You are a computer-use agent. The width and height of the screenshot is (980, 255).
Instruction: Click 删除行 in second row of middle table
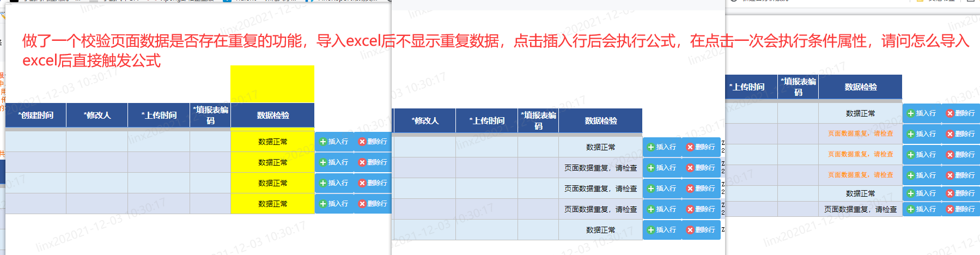pyautogui.click(x=701, y=168)
